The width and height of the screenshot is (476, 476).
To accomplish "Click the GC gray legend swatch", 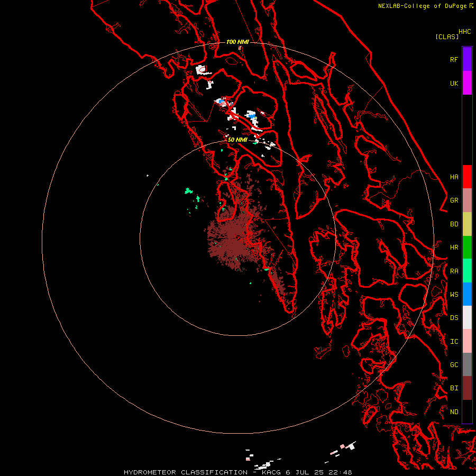I will click(x=467, y=364).
